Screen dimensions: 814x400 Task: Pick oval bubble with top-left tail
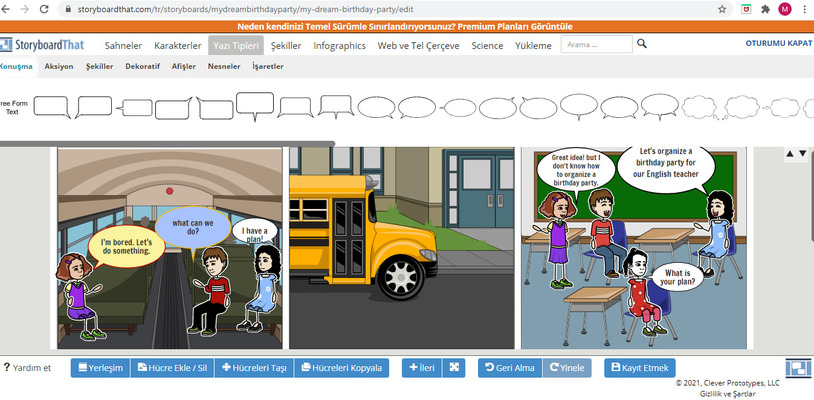[x=538, y=108]
